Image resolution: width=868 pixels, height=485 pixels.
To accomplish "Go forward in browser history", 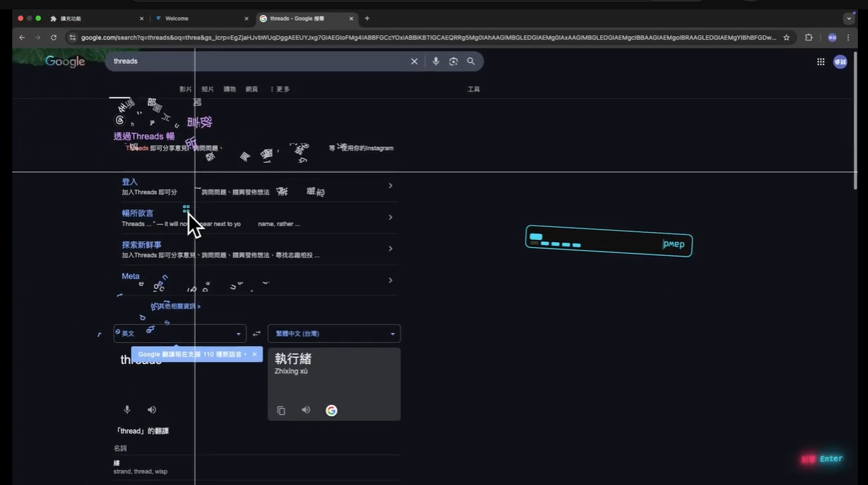I will tap(37, 37).
